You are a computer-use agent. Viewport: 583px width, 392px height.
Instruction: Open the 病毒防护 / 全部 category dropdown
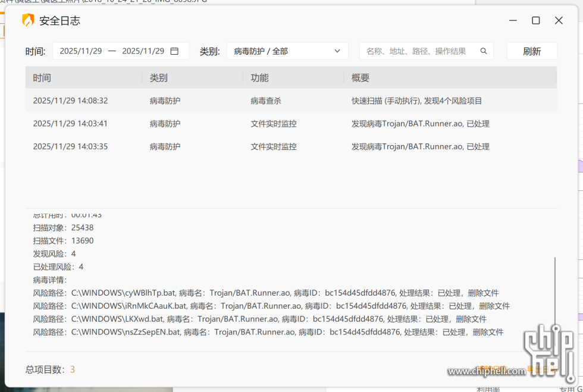287,51
